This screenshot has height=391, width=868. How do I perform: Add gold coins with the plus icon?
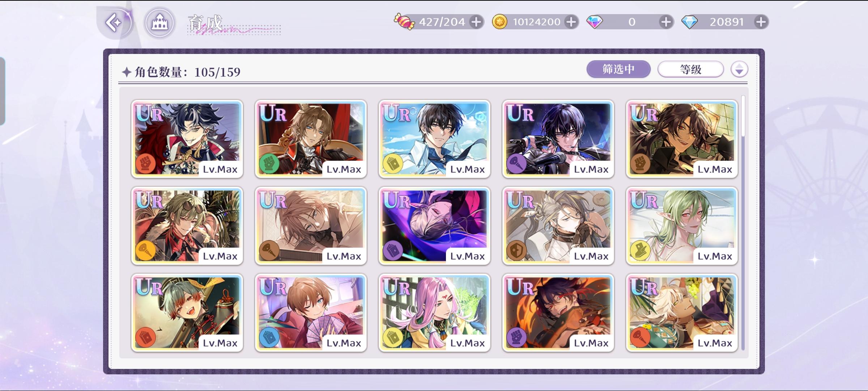point(571,22)
